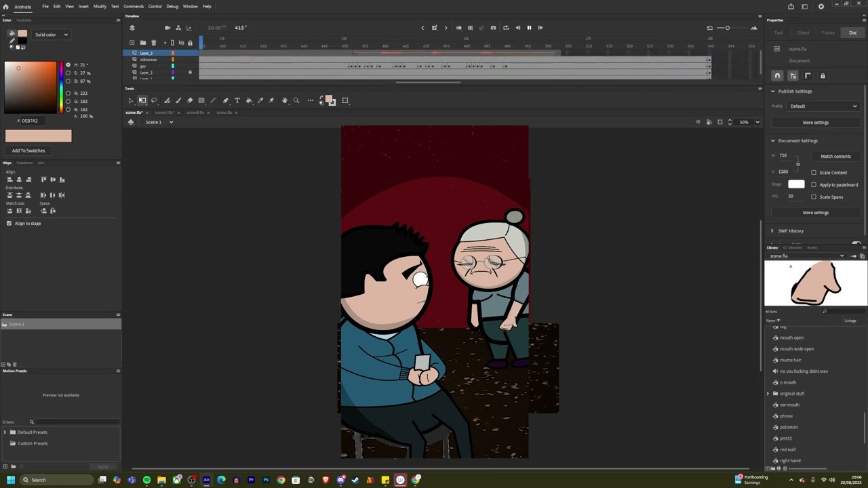Viewport: 868px width, 488px height.
Task: Open the Modify menu
Action: (x=100, y=6)
